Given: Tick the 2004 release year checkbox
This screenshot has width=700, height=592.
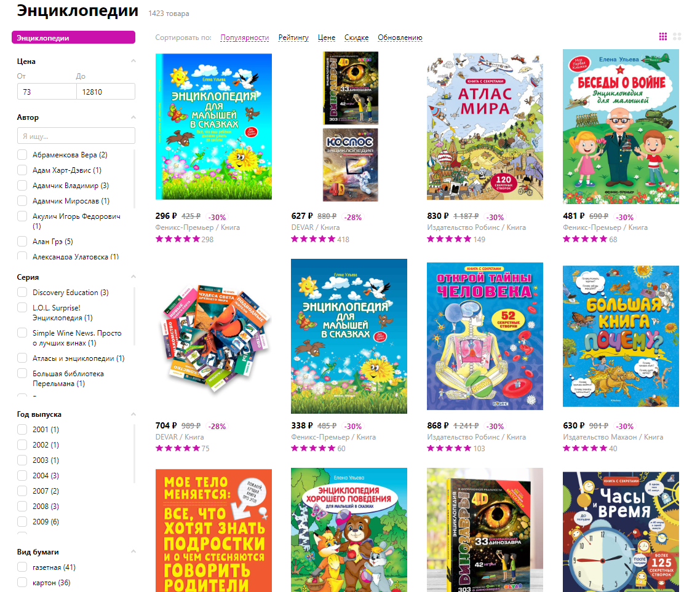Looking at the screenshot, I should coord(22,476).
